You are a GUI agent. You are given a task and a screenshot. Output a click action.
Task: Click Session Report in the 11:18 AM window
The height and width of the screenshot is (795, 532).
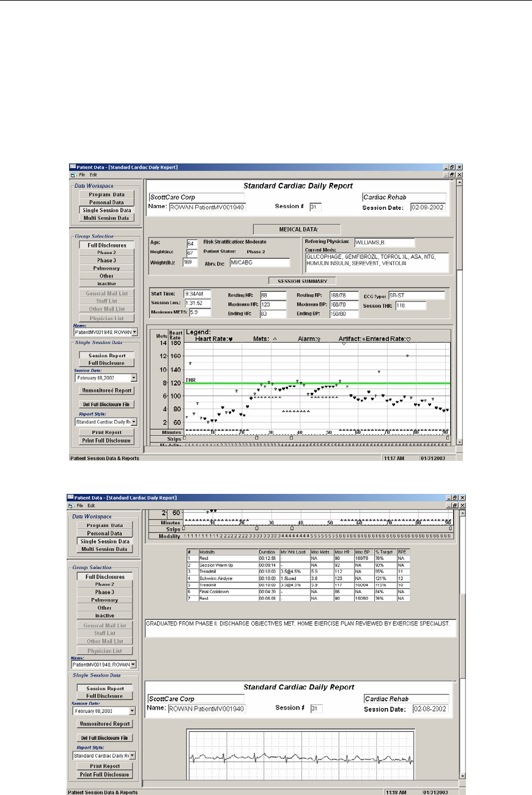[105, 689]
